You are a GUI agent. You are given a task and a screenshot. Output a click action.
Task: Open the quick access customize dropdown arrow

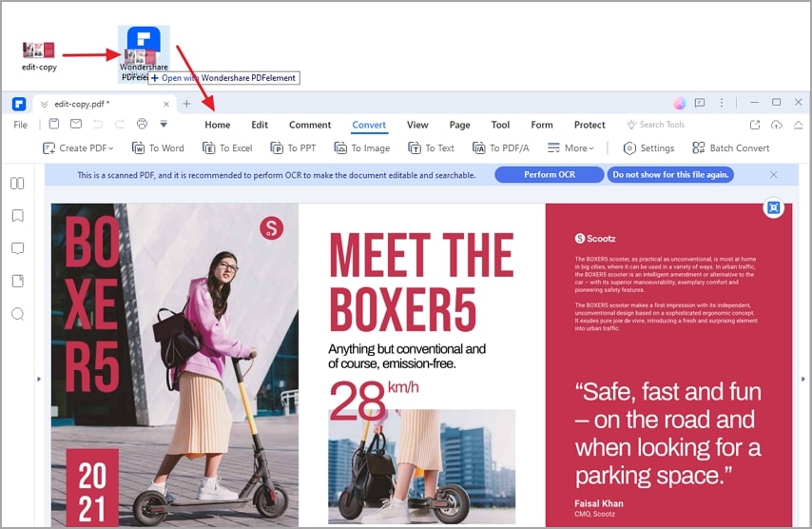point(164,124)
